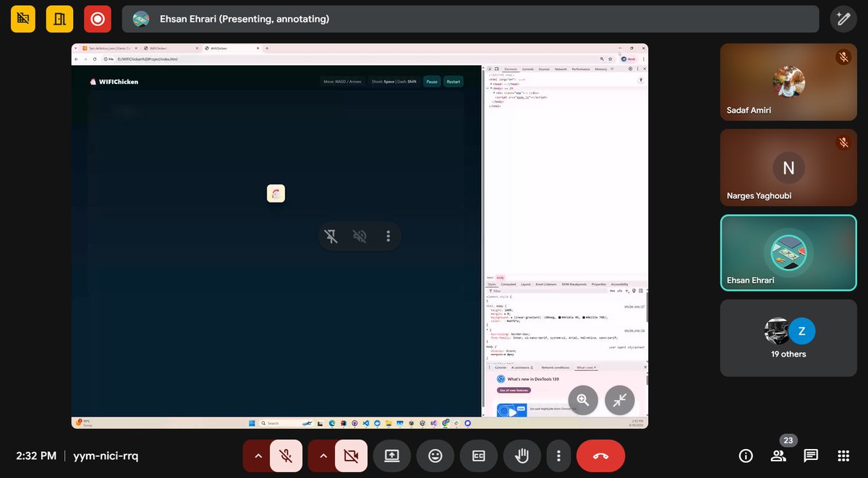Open the meeting chat panel

pyautogui.click(x=810, y=456)
